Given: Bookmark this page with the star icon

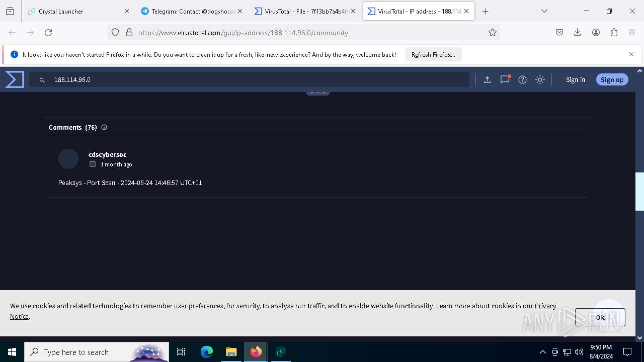Looking at the screenshot, I should pyautogui.click(x=493, y=32).
